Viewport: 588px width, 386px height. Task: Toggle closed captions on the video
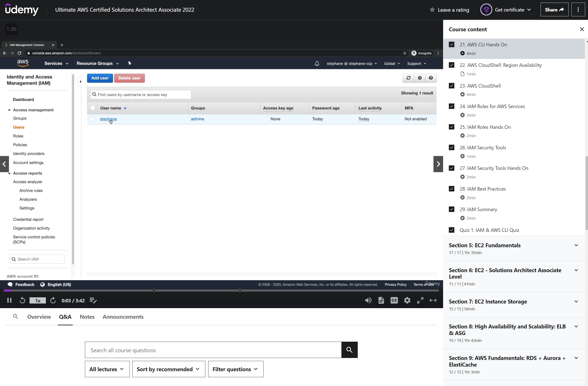pyautogui.click(x=394, y=300)
